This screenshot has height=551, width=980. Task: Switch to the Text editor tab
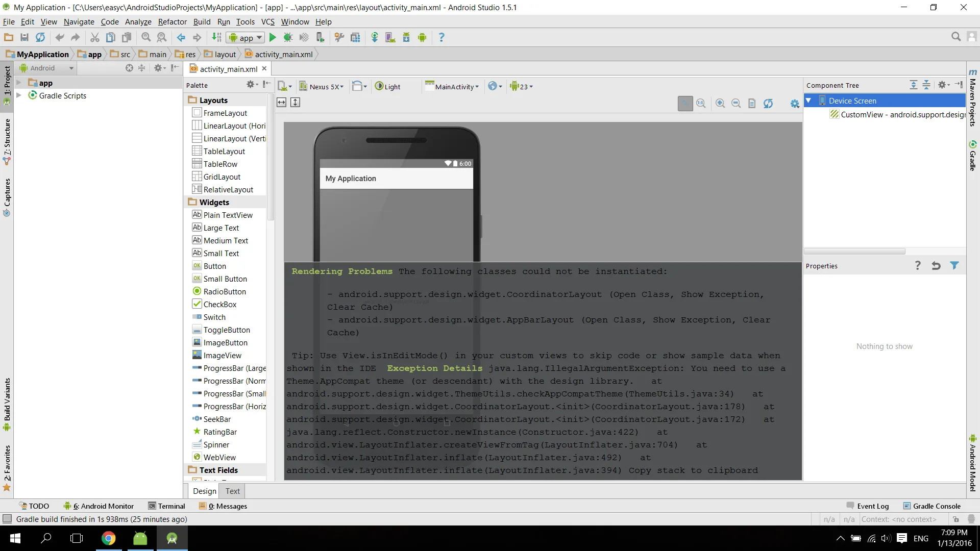coord(233,491)
